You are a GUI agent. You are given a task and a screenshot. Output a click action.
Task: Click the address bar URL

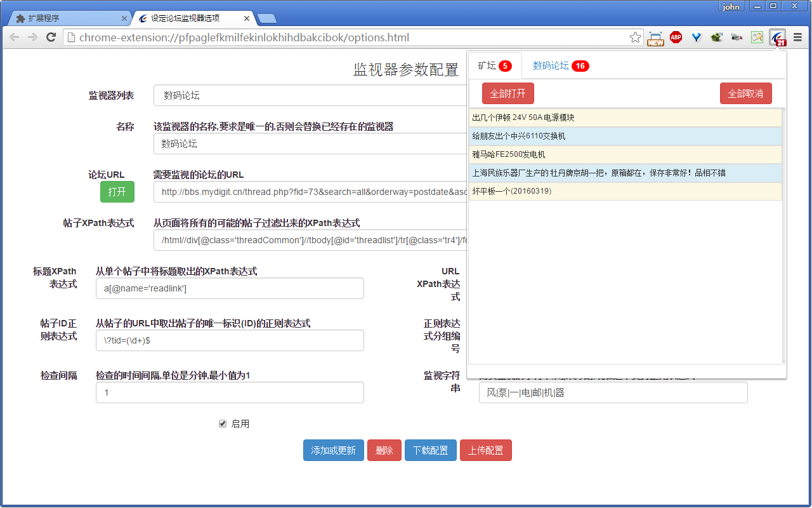244,37
